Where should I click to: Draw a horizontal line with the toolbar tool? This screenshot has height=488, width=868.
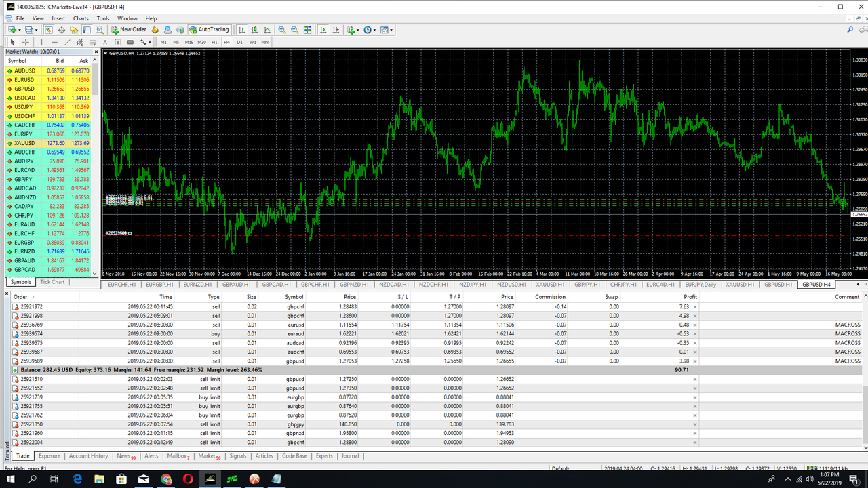(55, 42)
